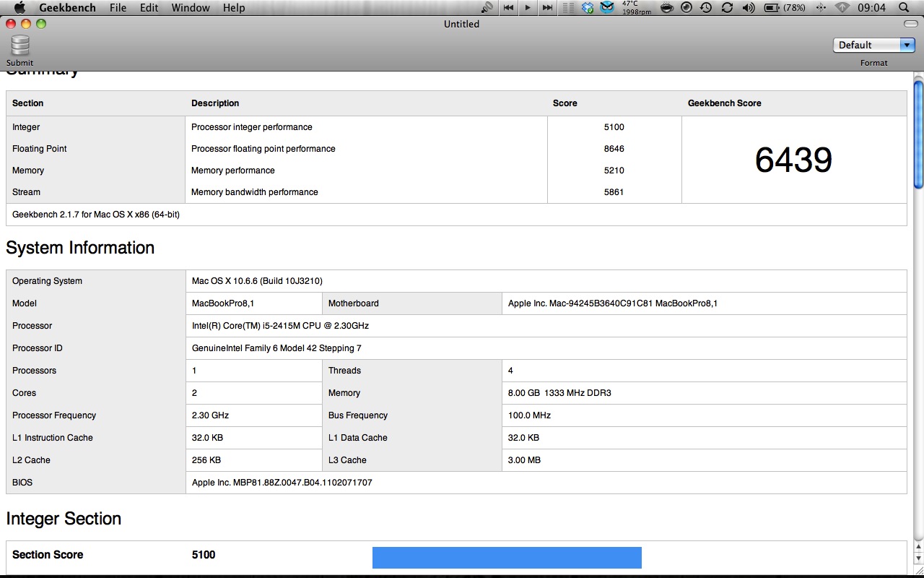Click the Integer score value 5100 in Summary
The width and height of the screenshot is (924, 578).
click(614, 127)
